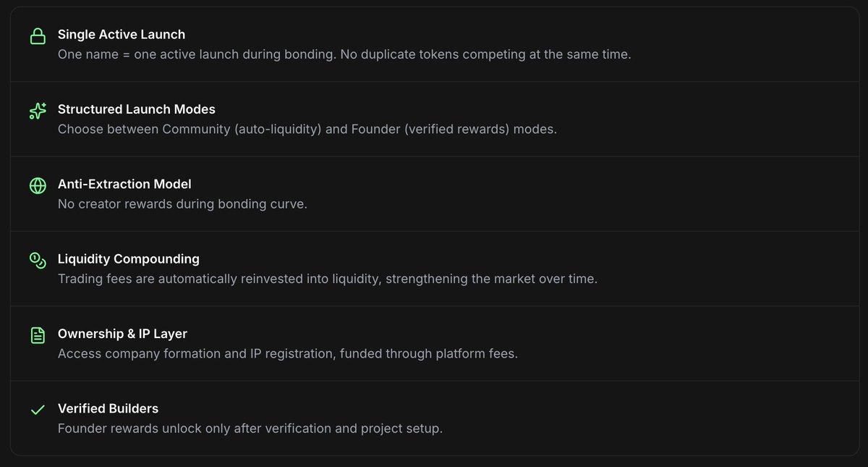The width and height of the screenshot is (868, 467).
Task: Click the lock icon beside Single Active Launch
Action: click(x=38, y=36)
